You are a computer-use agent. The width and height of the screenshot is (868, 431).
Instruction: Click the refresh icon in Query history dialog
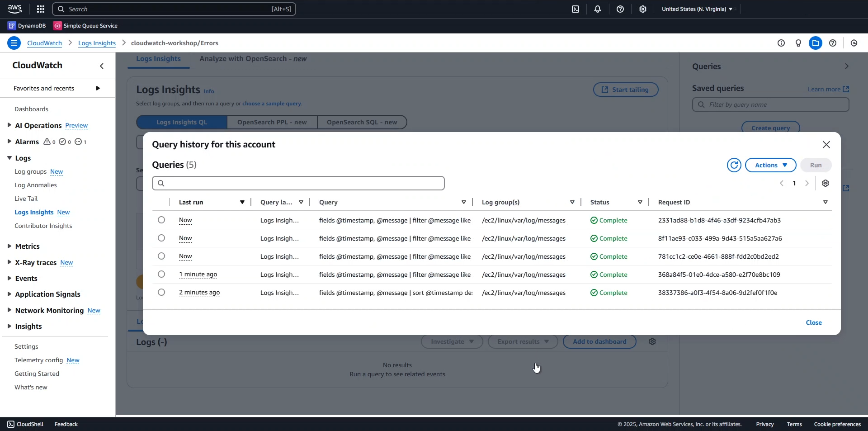click(734, 165)
